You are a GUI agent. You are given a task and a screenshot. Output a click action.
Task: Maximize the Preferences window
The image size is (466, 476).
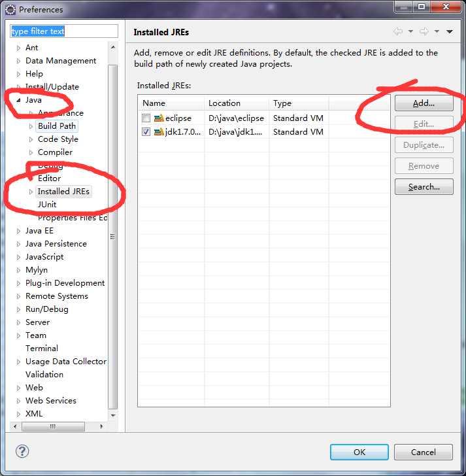tap(422, 7)
